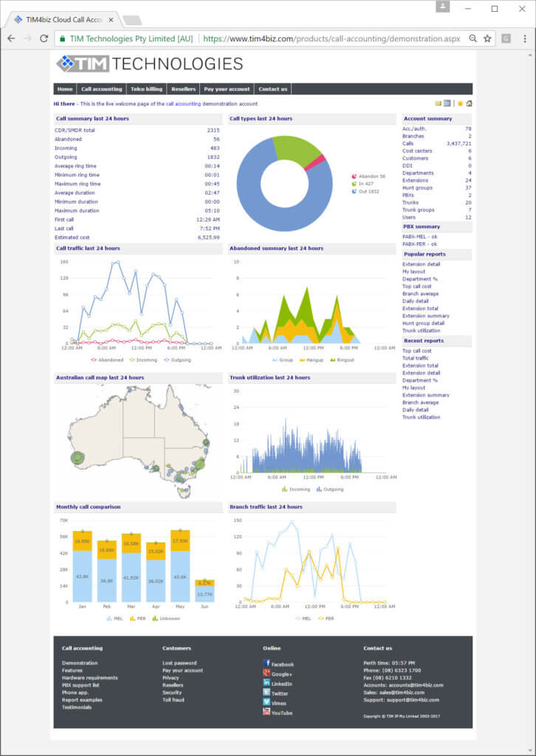Click the grey extension icon beside address bar
Image resolution: width=536 pixels, height=756 pixels.
506,38
